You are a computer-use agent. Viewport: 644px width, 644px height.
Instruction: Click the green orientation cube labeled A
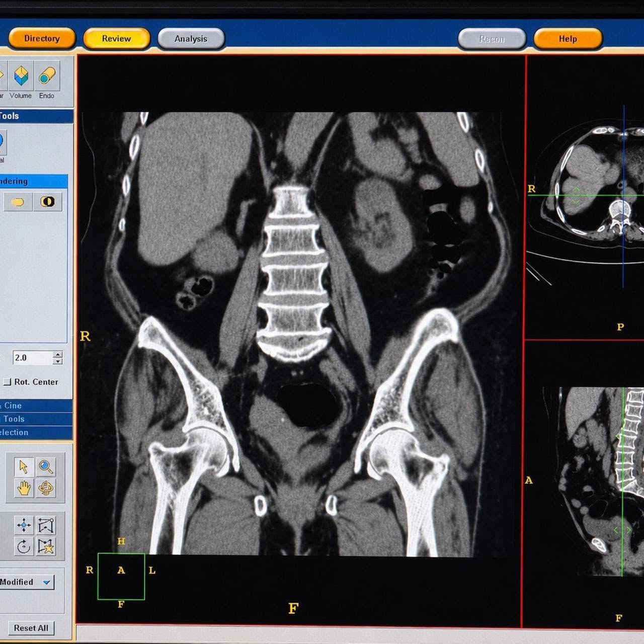(121, 576)
